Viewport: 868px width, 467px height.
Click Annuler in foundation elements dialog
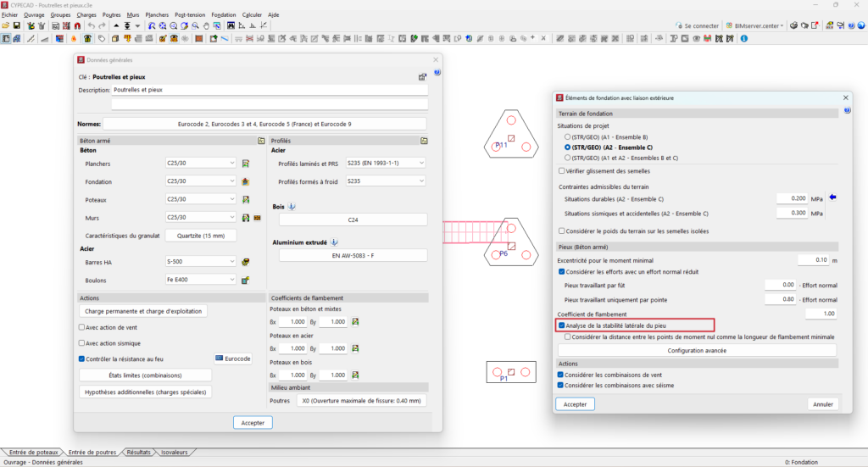(x=822, y=404)
